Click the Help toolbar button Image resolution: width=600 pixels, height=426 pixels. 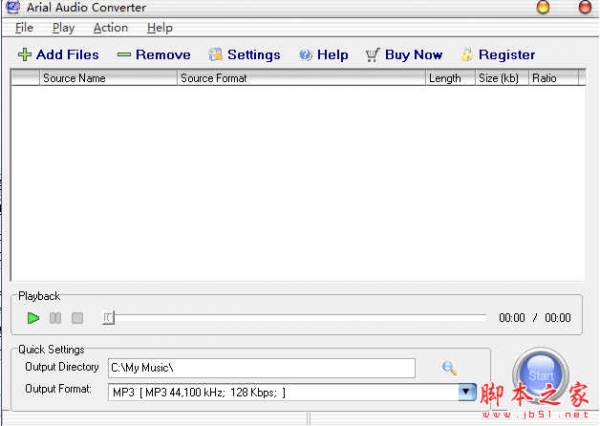323,55
